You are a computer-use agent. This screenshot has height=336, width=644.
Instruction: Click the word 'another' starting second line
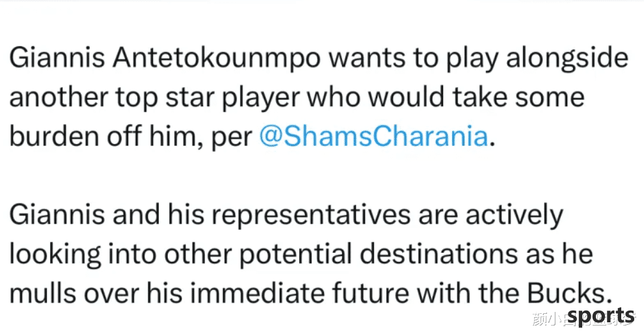[59, 98]
